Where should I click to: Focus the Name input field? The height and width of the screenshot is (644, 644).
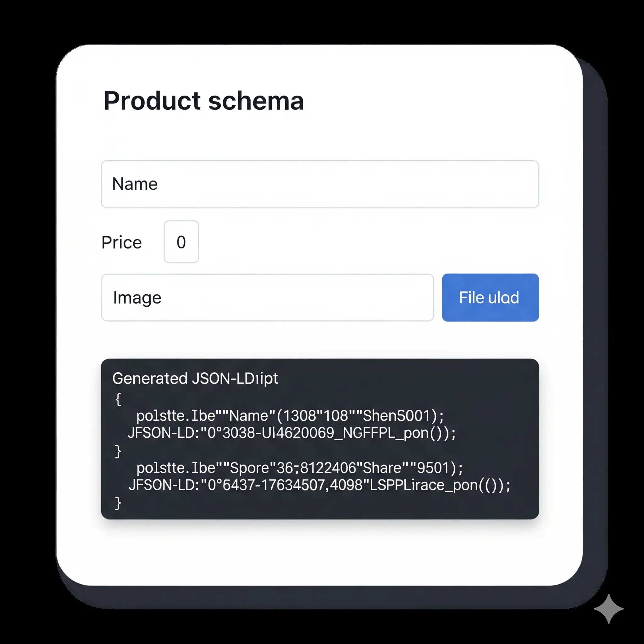tap(320, 184)
